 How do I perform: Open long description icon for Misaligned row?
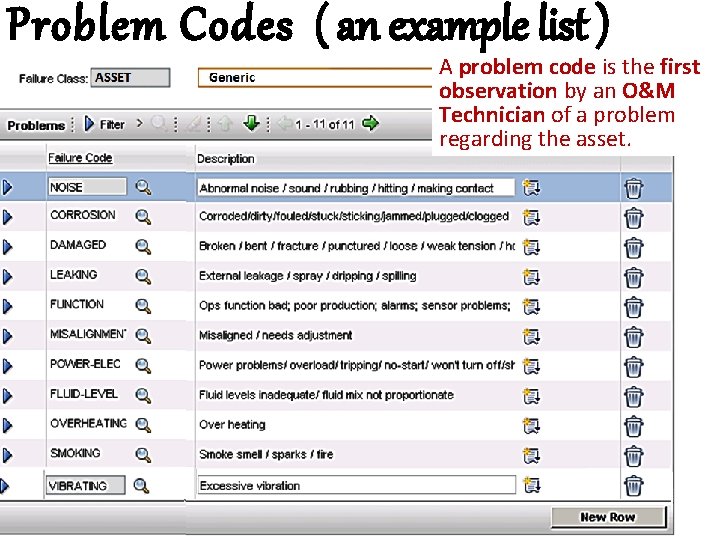point(531,337)
